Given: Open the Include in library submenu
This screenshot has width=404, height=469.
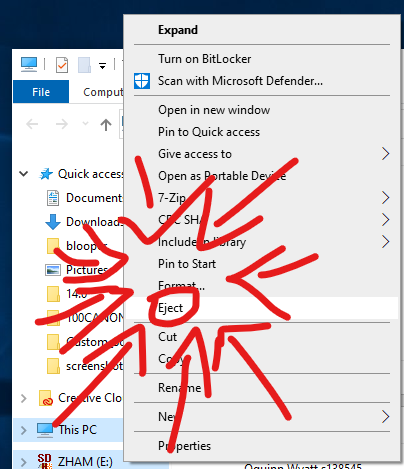Looking at the screenshot, I should coord(202,242).
